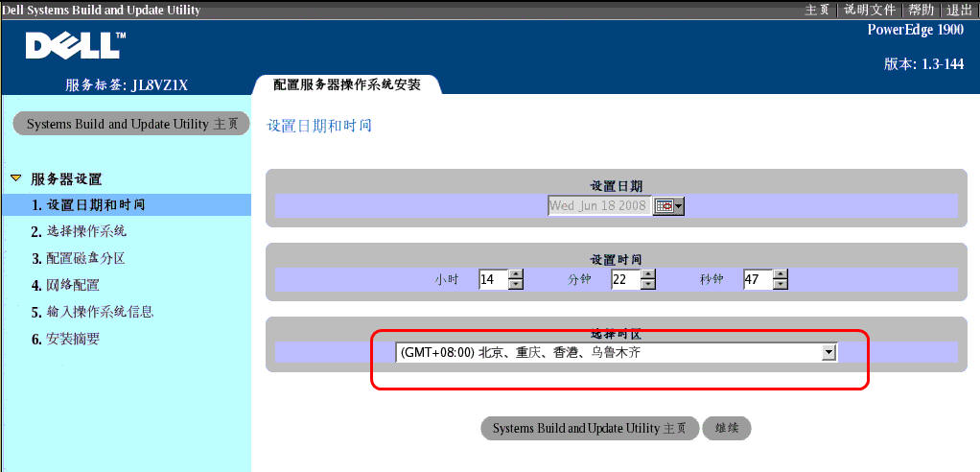Click the hour input field showing 14
Screen dimensions: 980x472
(492, 279)
